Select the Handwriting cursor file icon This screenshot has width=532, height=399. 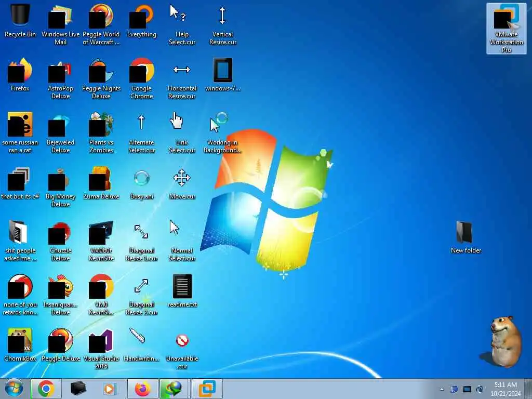pos(142,345)
